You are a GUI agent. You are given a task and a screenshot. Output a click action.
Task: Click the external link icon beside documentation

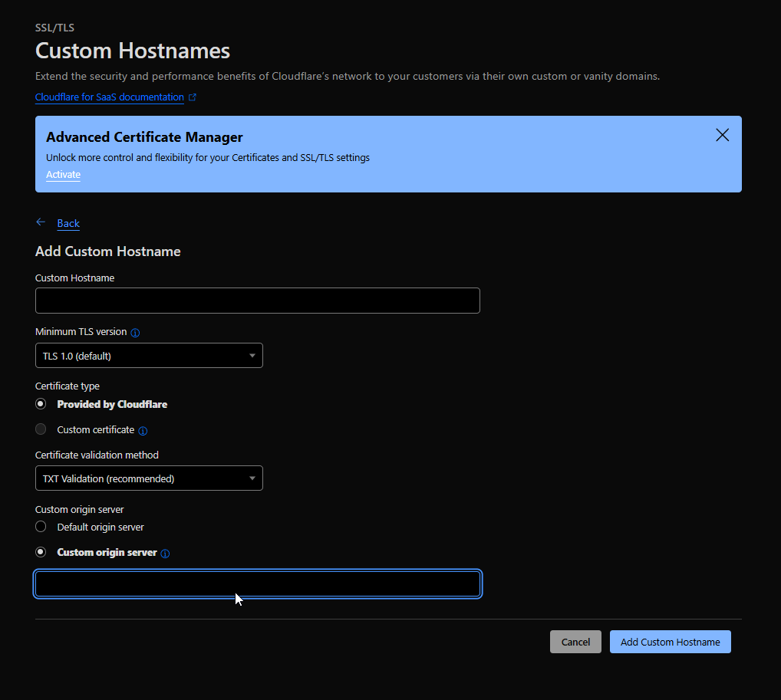pos(193,97)
